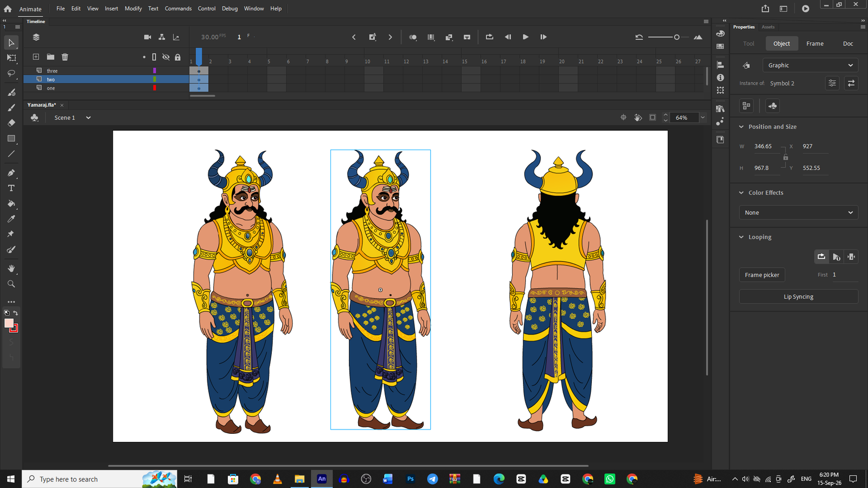Collapse the Position and Size section
868x488 pixels.
(x=741, y=127)
